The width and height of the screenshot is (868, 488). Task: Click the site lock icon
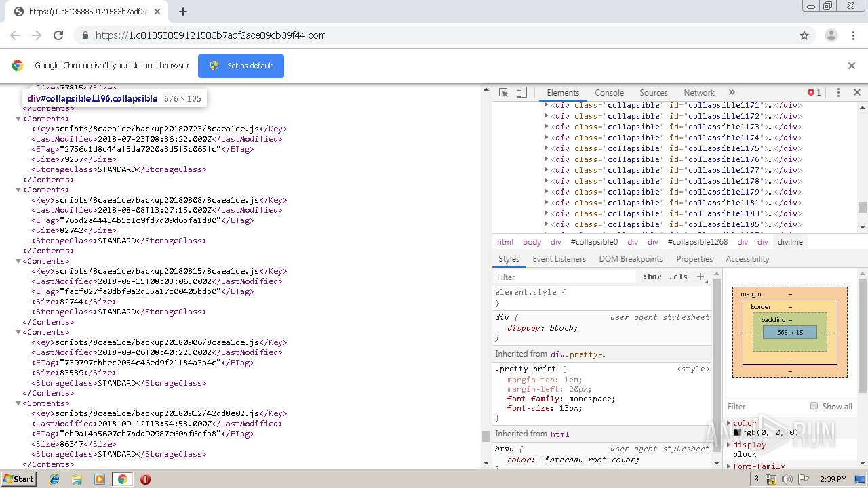[85, 35]
